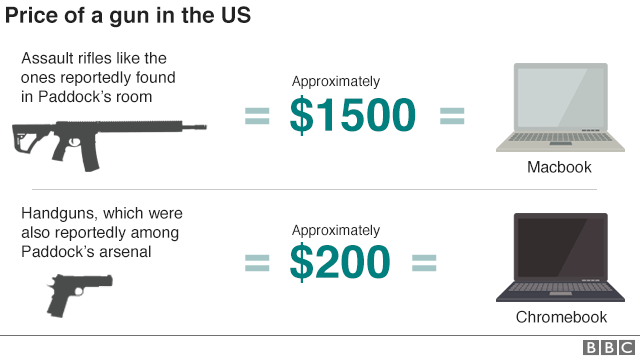Click the handgun silhouette icon
This screenshot has width=640, height=360.
click(x=80, y=296)
